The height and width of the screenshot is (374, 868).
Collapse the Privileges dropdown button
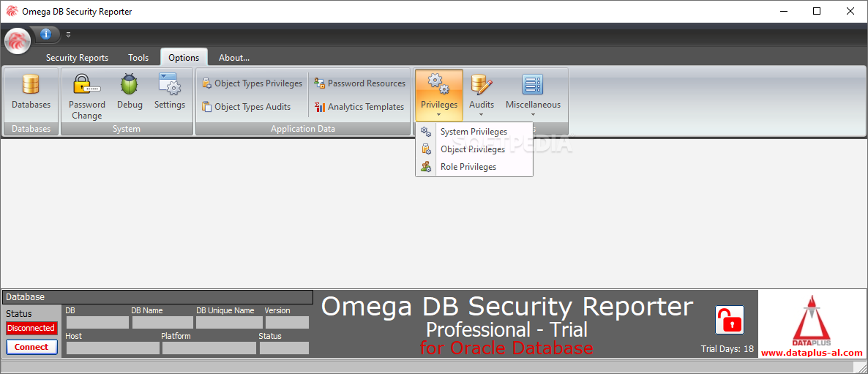point(439,94)
